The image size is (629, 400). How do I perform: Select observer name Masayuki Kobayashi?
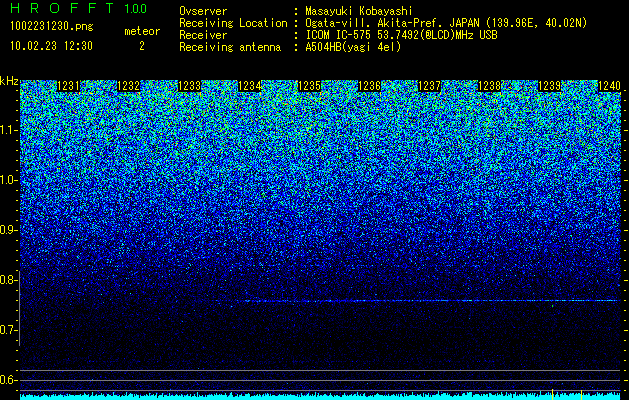pos(359,11)
